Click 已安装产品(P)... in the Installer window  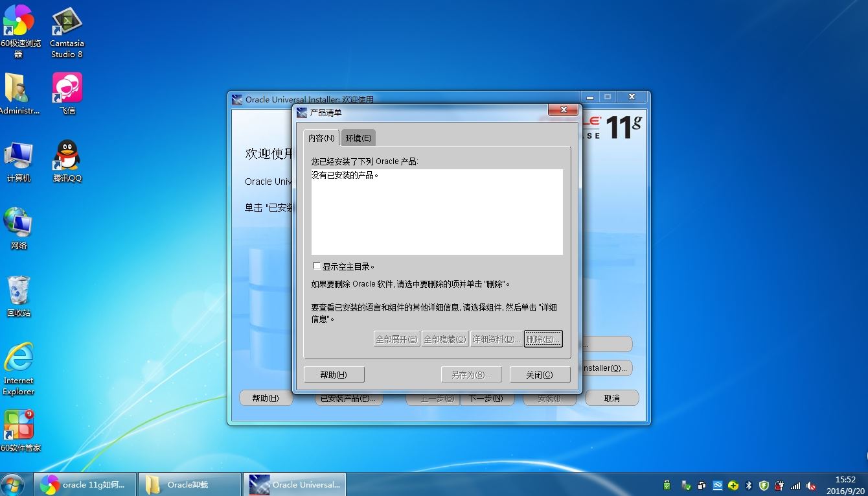(x=348, y=399)
